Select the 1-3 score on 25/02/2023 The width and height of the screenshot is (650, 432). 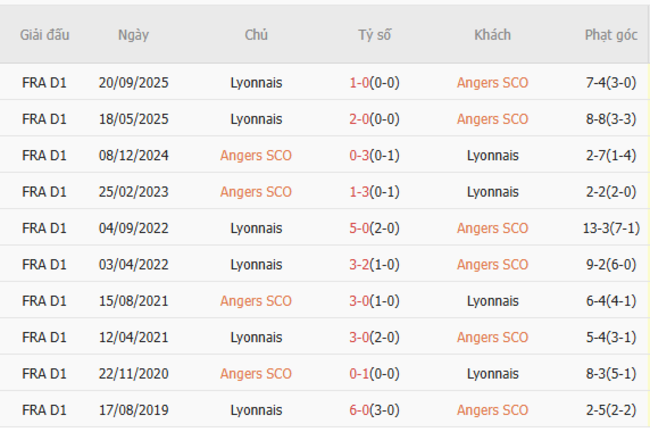[x=359, y=192]
